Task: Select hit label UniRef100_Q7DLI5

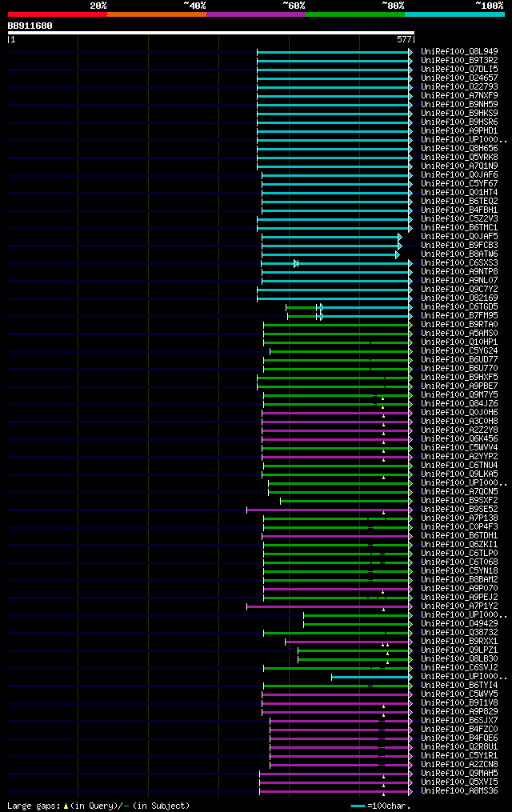Action: pos(459,70)
